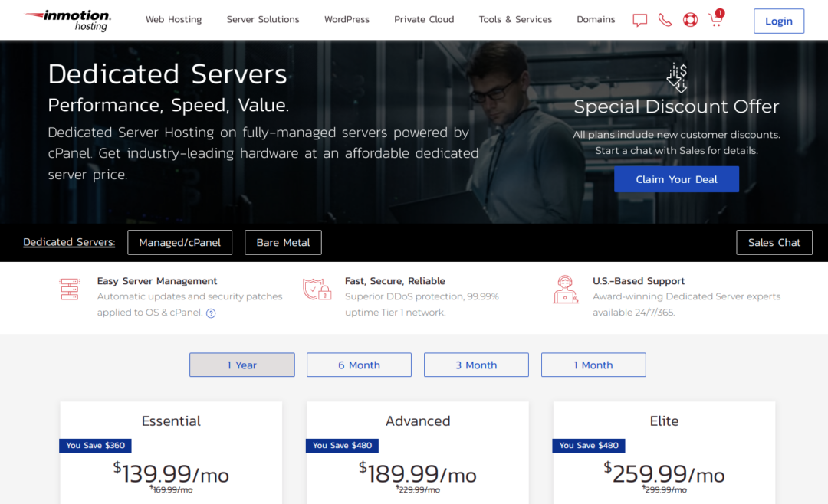828x504 pixels.
Task: Click the Dedicated Servers hero heading
Action: 167,74
